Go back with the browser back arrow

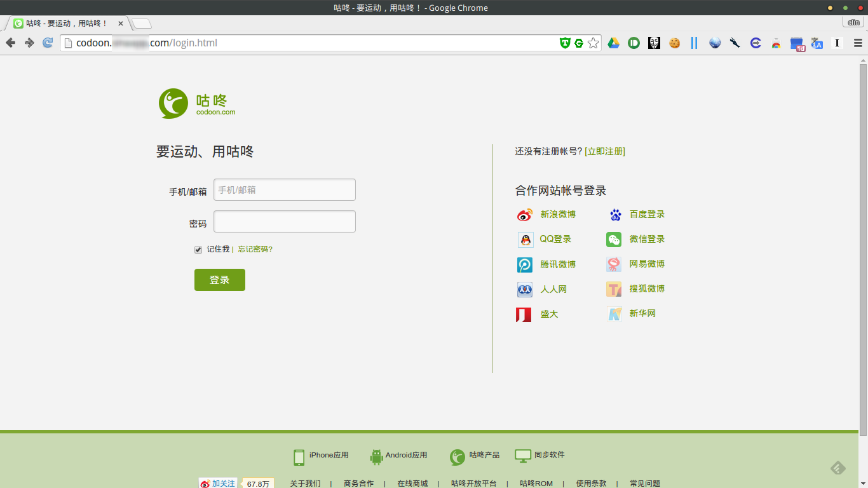pyautogui.click(x=10, y=43)
